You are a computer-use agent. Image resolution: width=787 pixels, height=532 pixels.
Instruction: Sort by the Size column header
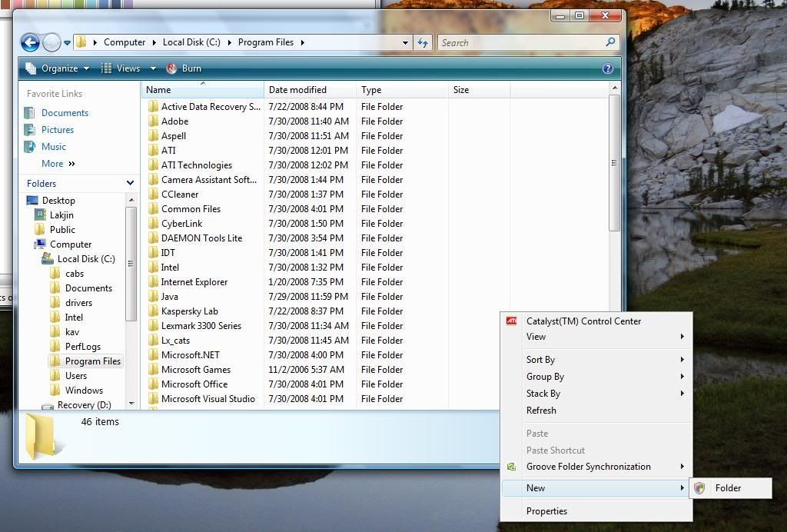[x=480, y=90]
